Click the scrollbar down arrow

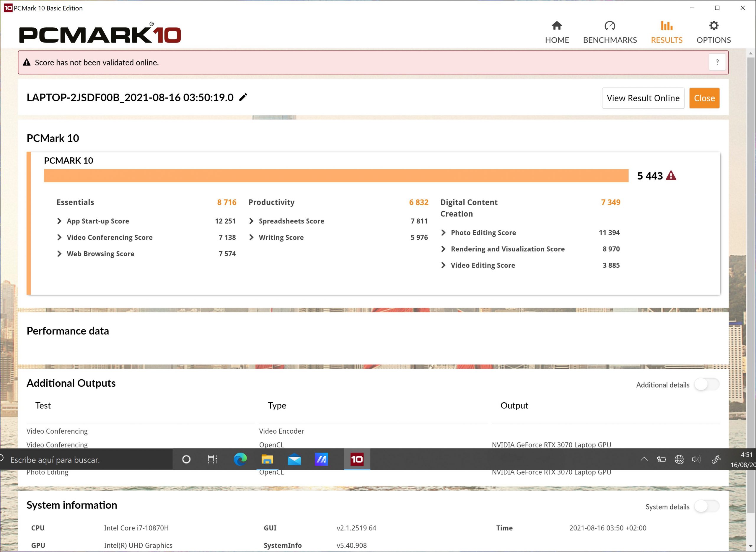[751, 547]
